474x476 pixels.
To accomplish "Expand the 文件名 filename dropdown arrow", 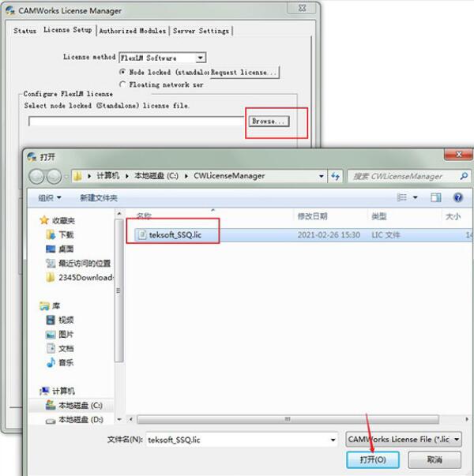I will 333,440.
